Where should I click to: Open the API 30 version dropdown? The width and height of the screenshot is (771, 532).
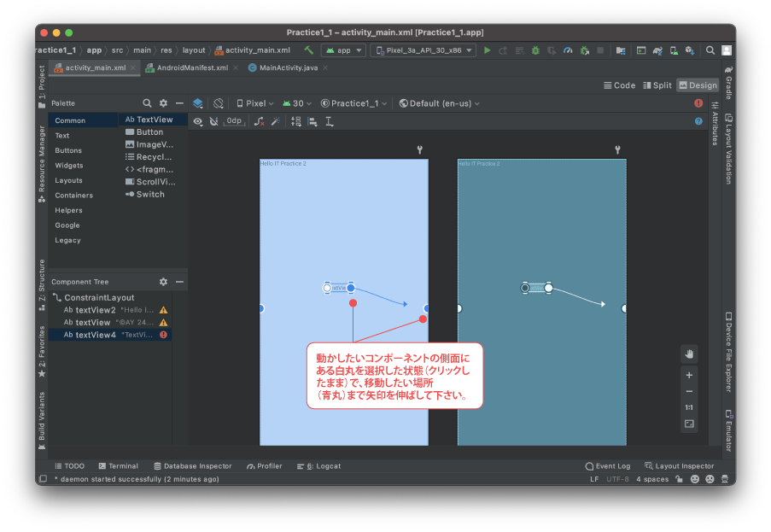pyautogui.click(x=297, y=103)
